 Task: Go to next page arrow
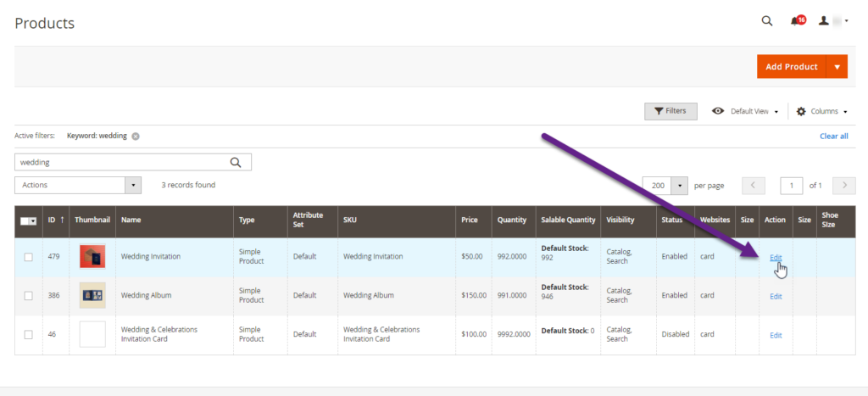pyautogui.click(x=843, y=185)
